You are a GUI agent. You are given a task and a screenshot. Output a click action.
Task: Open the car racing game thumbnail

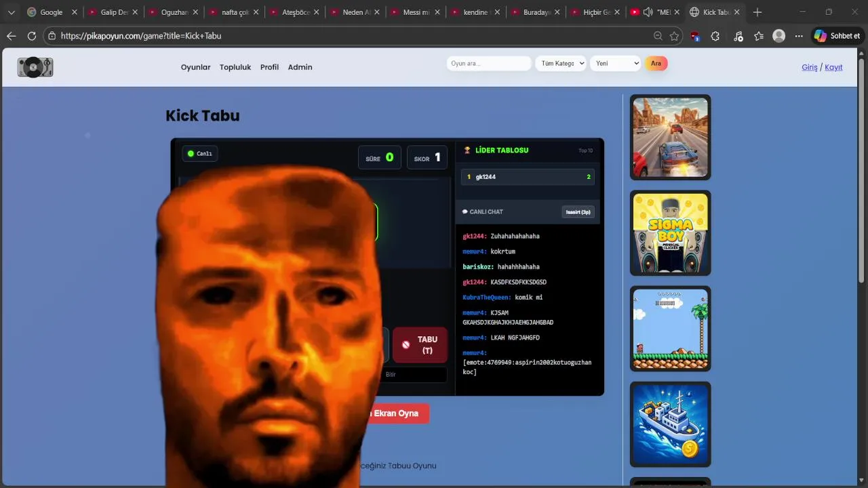[671, 137]
